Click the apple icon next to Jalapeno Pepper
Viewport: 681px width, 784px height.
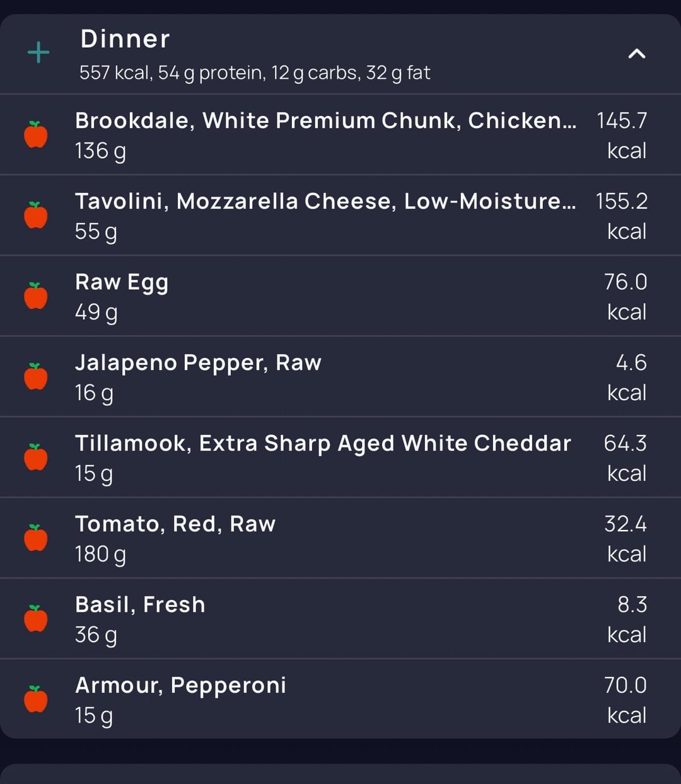[36, 376]
